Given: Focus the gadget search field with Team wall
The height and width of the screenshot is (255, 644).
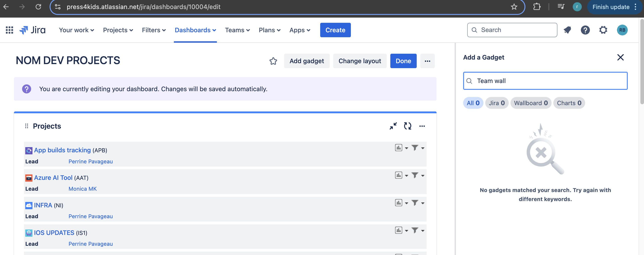Looking at the screenshot, I should [x=545, y=81].
